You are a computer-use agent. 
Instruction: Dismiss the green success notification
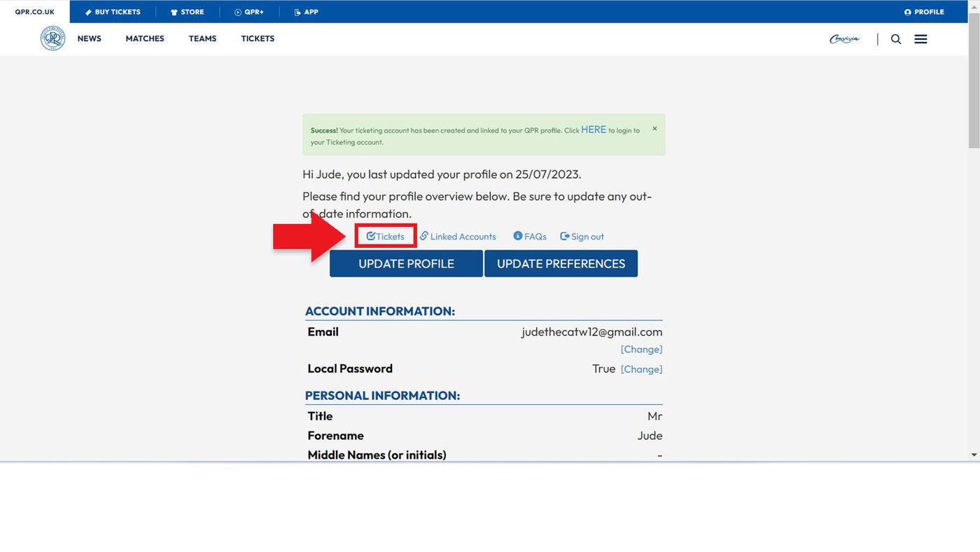654,129
